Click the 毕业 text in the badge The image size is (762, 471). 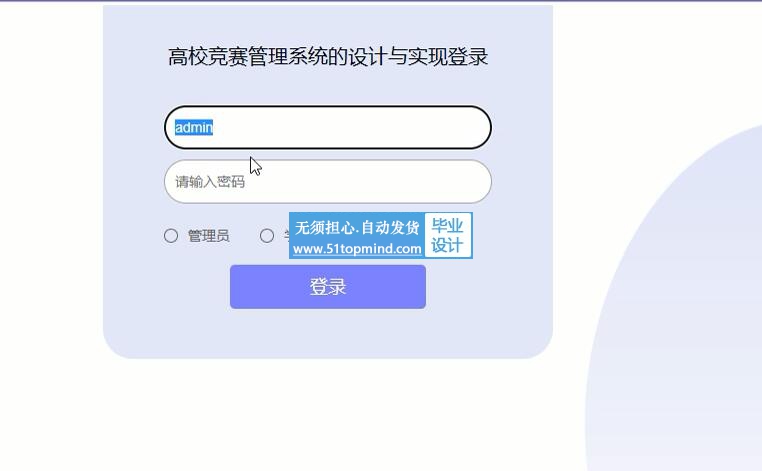coord(447,226)
